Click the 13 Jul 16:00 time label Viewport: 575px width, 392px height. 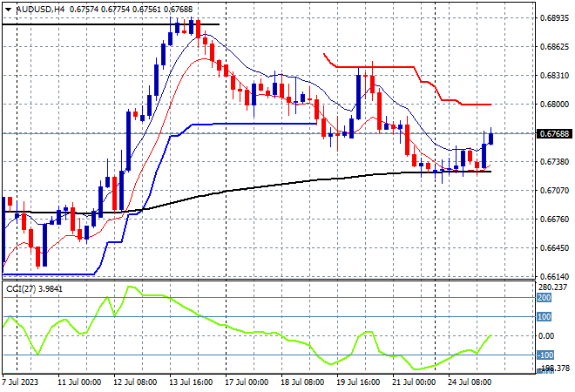point(191,382)
